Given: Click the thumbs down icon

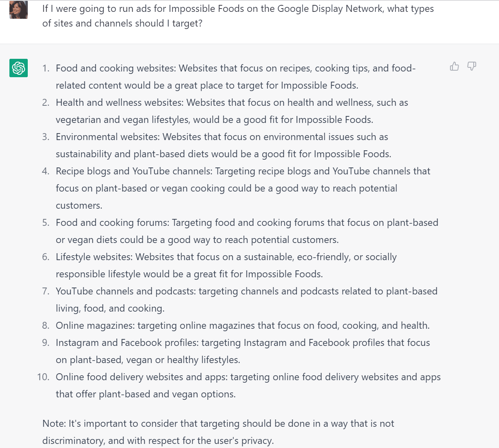Looking at the screenshot, I should [x=472, y=66].
